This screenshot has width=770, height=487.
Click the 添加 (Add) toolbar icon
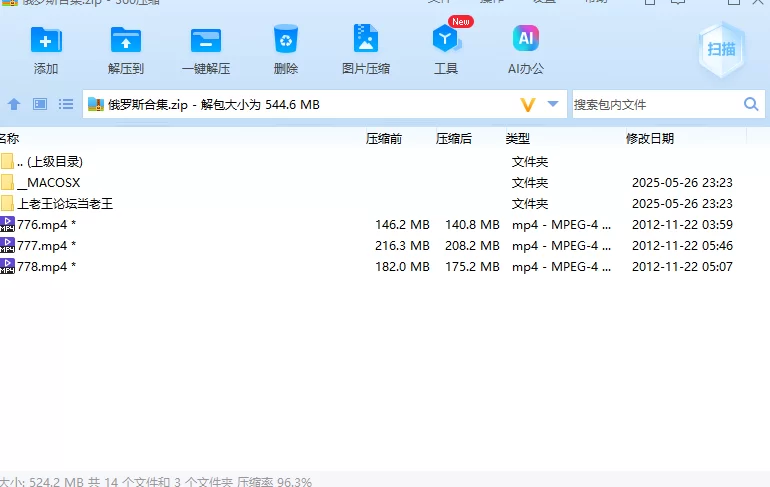46,40
